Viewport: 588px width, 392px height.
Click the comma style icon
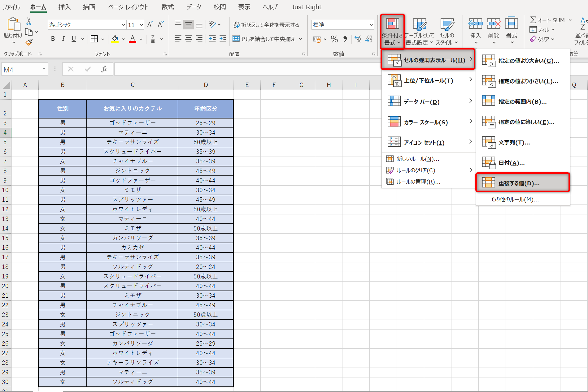tap(345, 39)
